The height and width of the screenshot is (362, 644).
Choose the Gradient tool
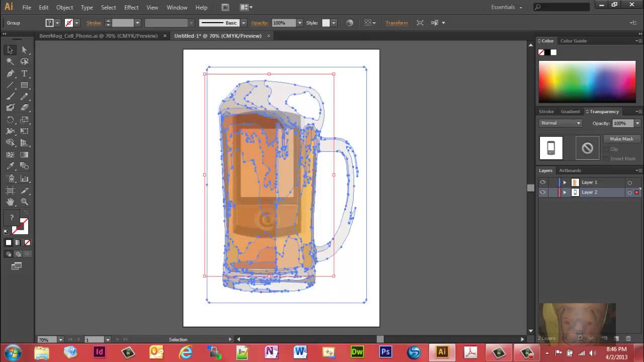(x=24, y=155)
